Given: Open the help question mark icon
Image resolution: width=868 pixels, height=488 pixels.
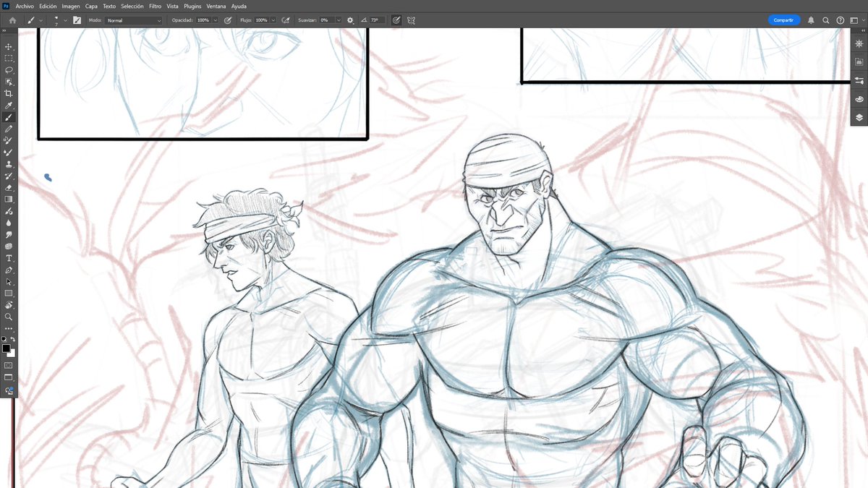Looking at the screenshot, I should click(x=841, y=20).
